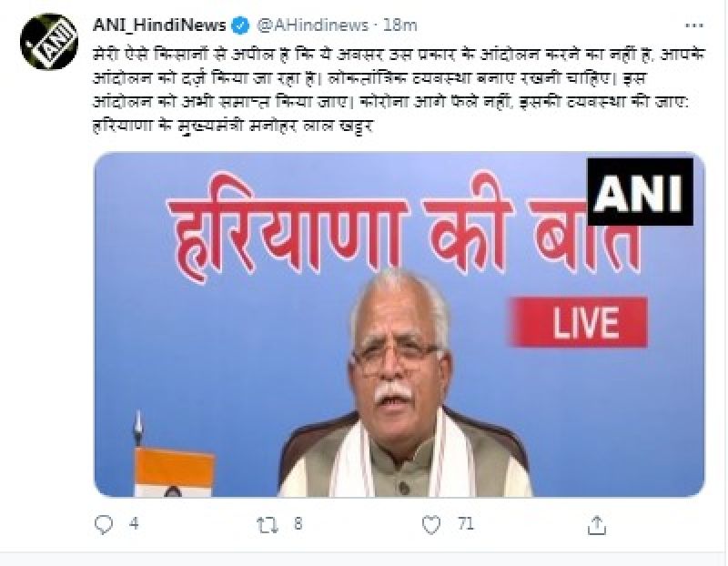Click the blue verified badge
This screenshot has height=566, width=728.
[240, 25]
